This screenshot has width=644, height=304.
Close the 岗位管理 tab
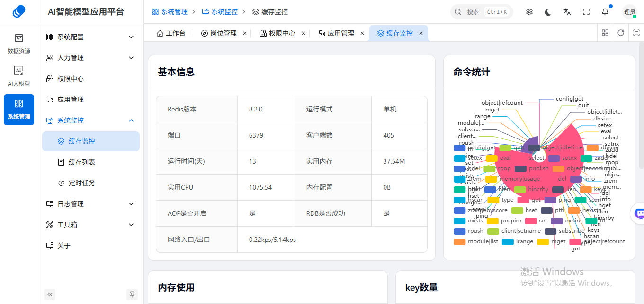245,33
